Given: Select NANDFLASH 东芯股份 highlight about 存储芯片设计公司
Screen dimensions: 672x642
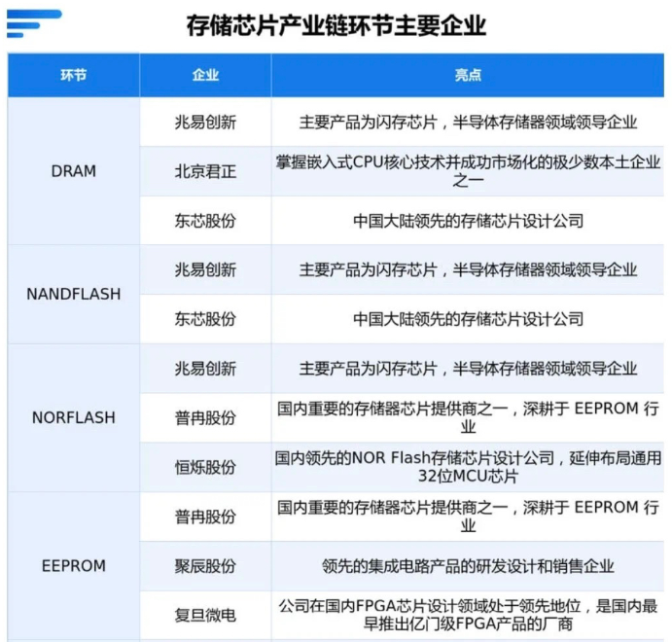Looking at the screenshot, I should click(x=468, y=319).
